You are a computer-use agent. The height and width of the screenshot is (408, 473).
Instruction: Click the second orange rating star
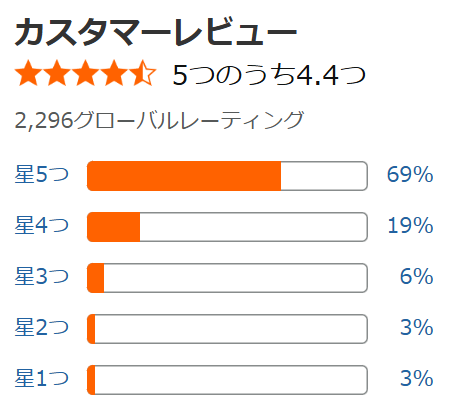click(57, 73)
